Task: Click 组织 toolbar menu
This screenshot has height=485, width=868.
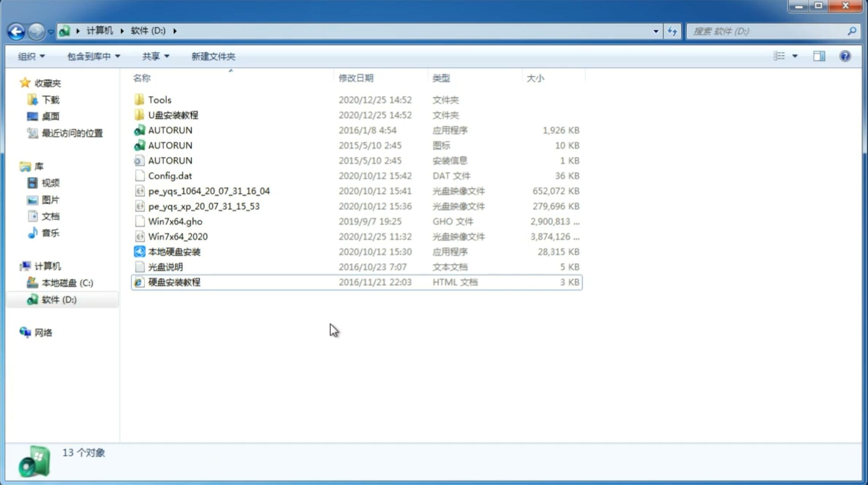Action: click(32, 56)
